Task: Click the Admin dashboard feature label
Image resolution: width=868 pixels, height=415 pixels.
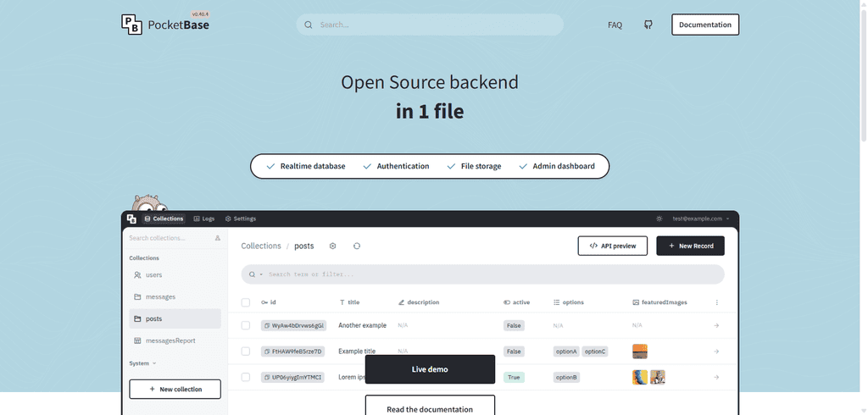Action: [x=564, y=166]
